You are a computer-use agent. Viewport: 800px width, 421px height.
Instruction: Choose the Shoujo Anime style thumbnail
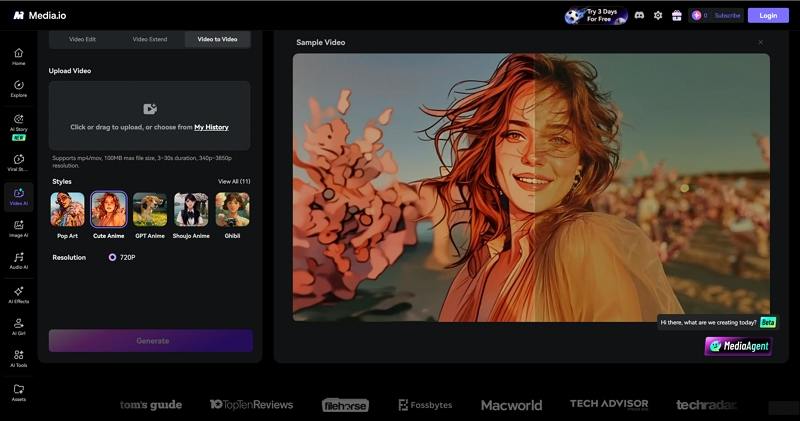[191, 209]
